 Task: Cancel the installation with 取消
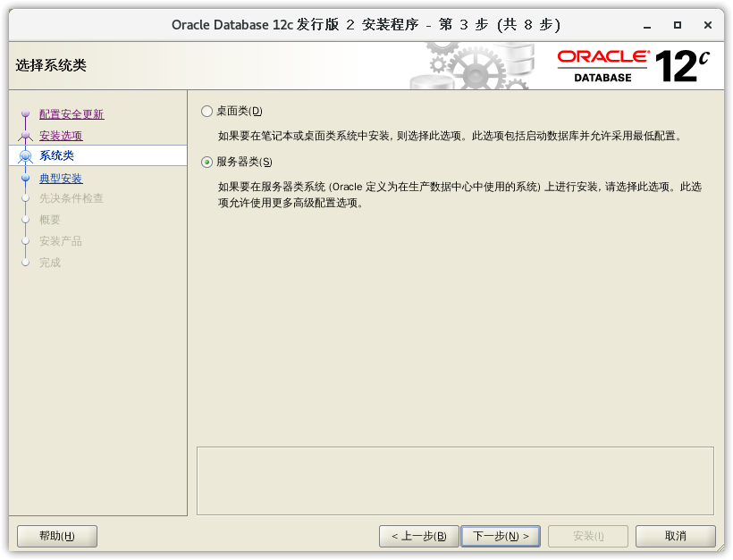point(676,536)
